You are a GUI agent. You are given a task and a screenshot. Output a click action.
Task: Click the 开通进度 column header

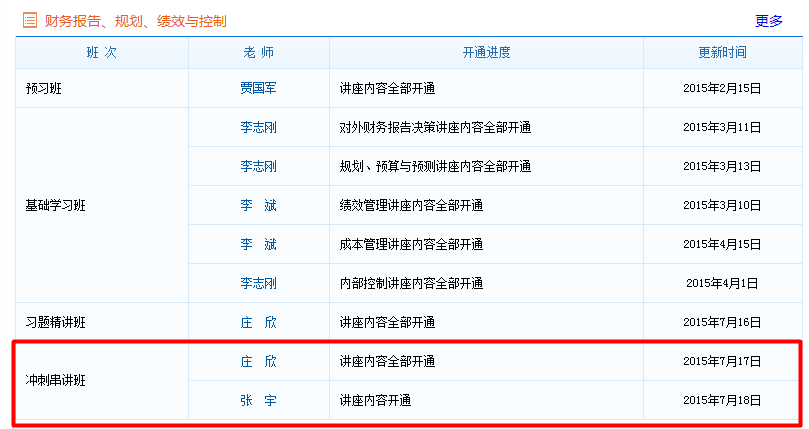click(486, 52)
